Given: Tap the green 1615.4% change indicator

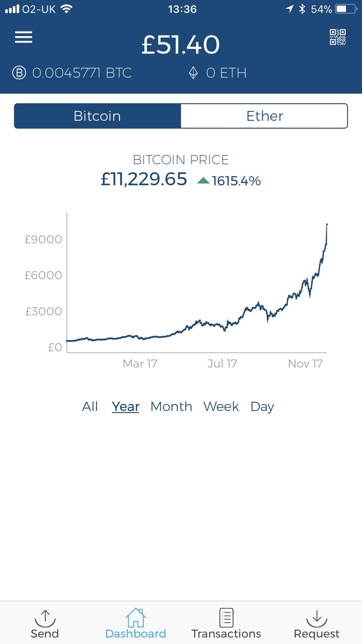Looking at the screenshot, I should coord(229,181).
